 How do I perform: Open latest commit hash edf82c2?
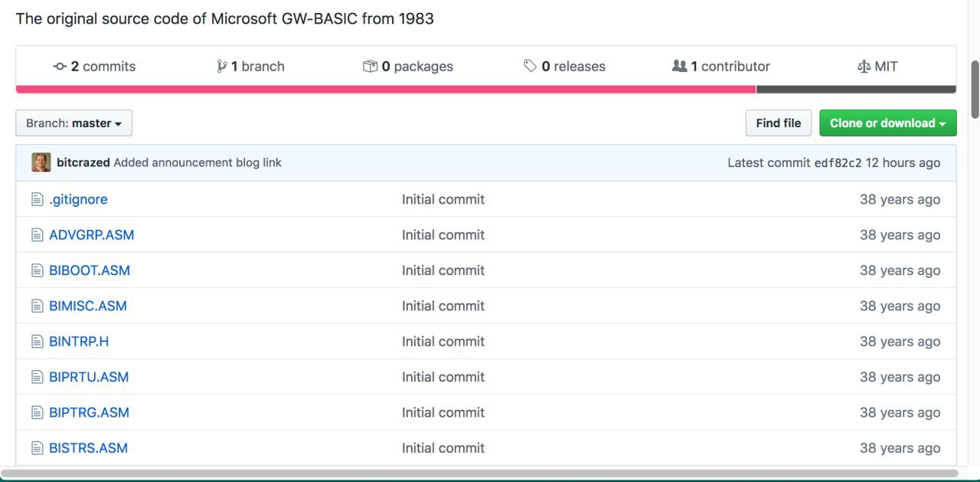coord(838,162)
